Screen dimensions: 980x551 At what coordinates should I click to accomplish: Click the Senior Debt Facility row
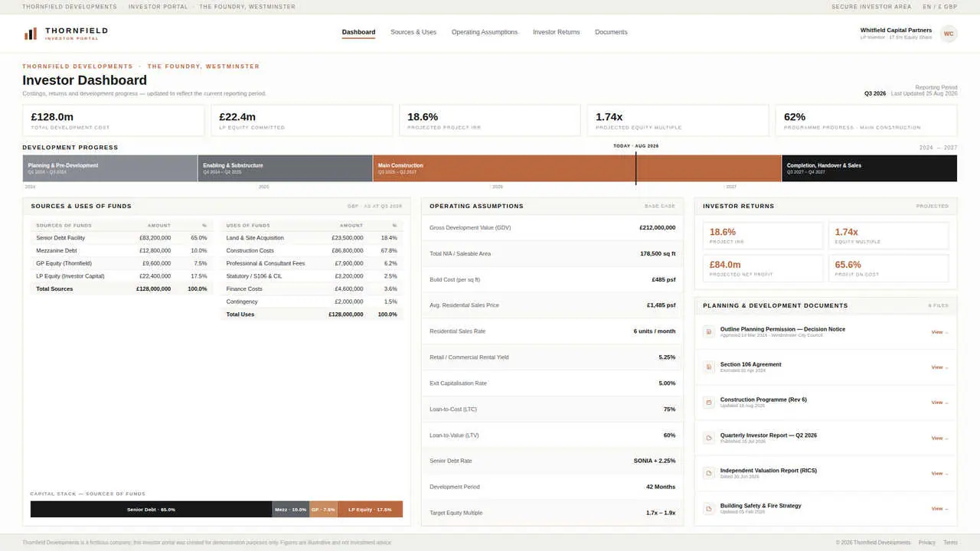coord(122,238)
